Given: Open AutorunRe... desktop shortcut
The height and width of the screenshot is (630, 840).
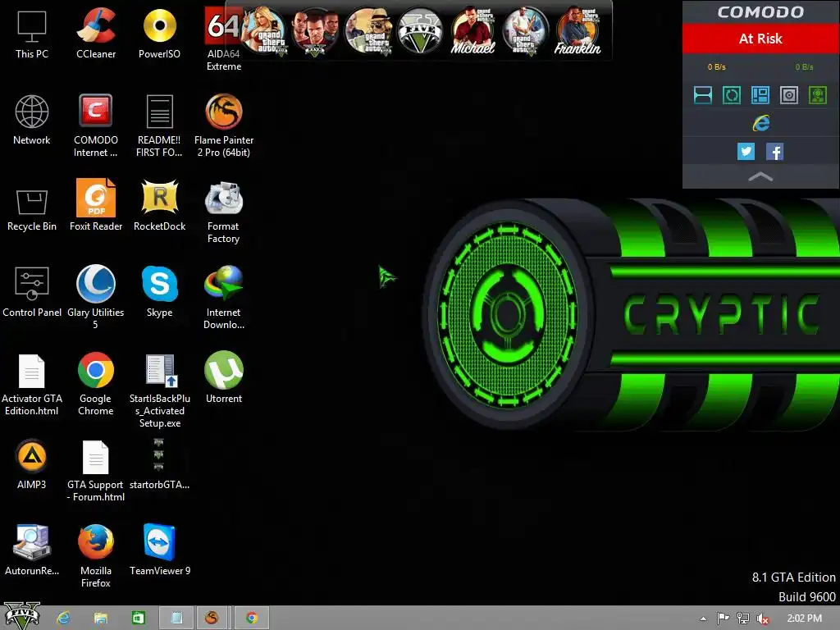Looking at the screenshot, I should point(32,551).
